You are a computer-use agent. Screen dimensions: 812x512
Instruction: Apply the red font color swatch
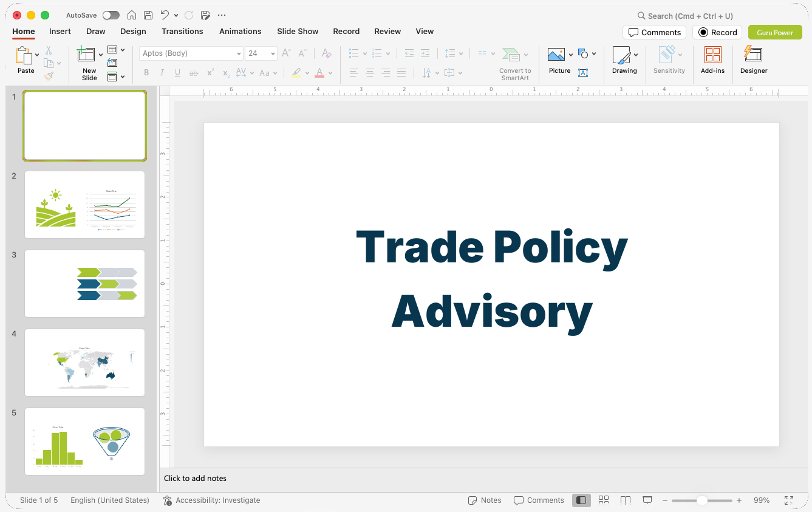coord(319,73)
